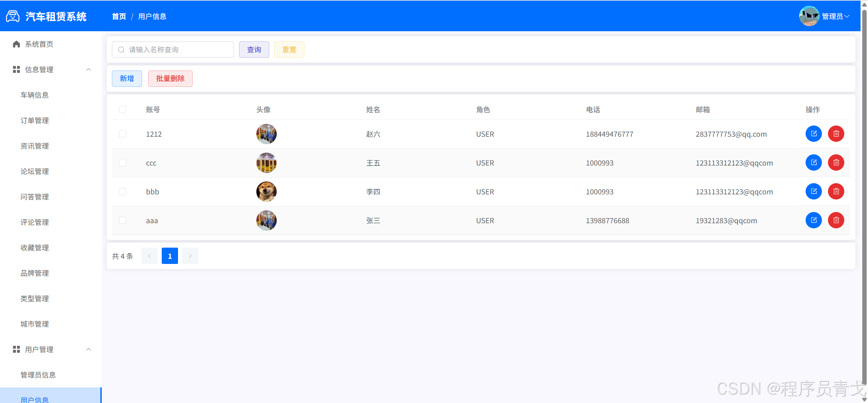Viewport: 868px width, 403px height.
Task: Collapse the 信息管理 menu group
Action: 88,70
